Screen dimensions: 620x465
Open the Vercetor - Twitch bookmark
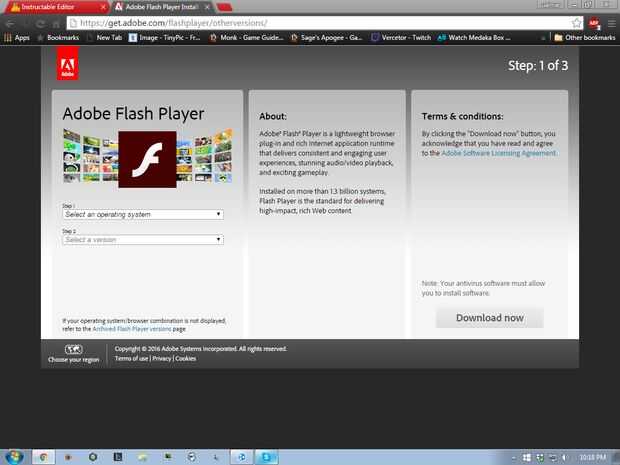[x=401, y=38]
